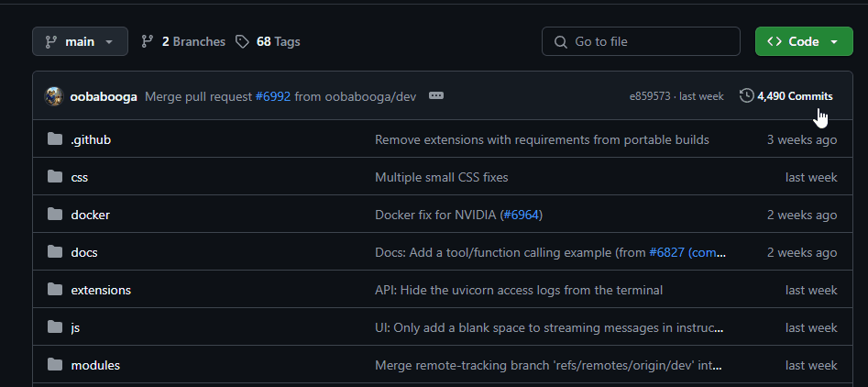The width and height of the screenshot is (868, 387).
Task: Open commit 'API: Hide the uvicorn access logs'
Action: coord(519,290)
